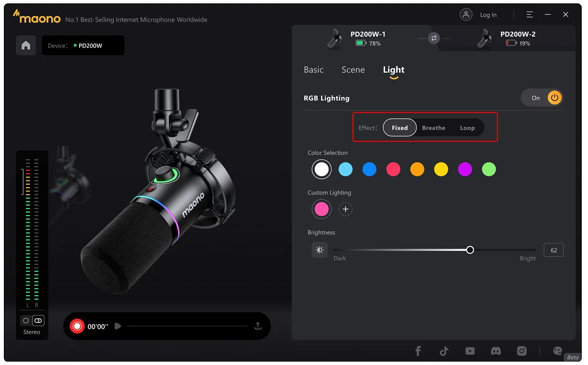Pick the purple color swatch

coord(465,169)
